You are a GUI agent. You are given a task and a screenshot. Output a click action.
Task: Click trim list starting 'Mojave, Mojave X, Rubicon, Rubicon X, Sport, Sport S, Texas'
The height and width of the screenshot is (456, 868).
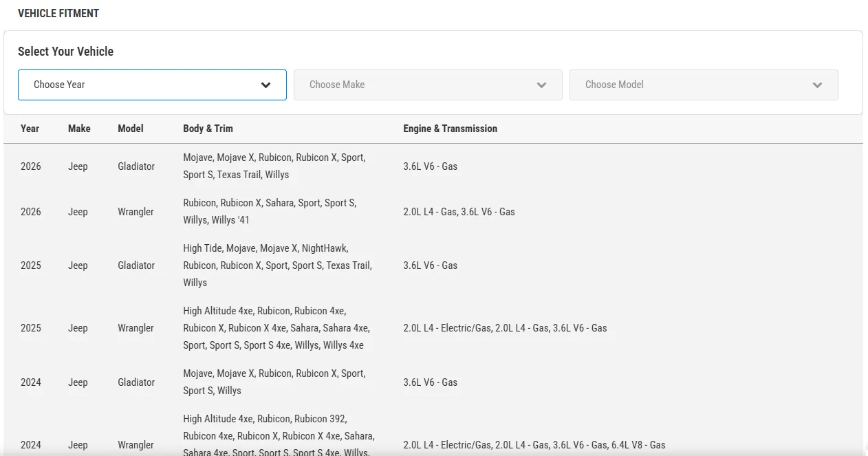[274, 166]
